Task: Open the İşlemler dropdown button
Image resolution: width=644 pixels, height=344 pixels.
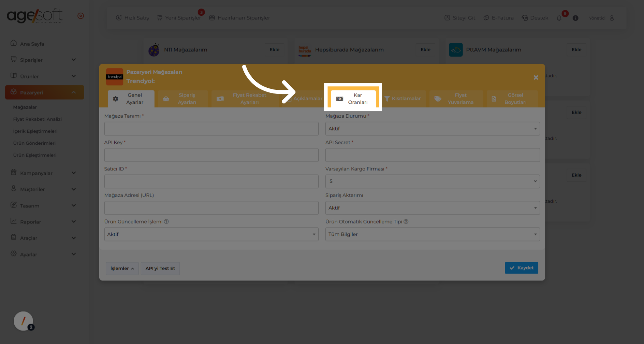Action: tap(122, 269)
